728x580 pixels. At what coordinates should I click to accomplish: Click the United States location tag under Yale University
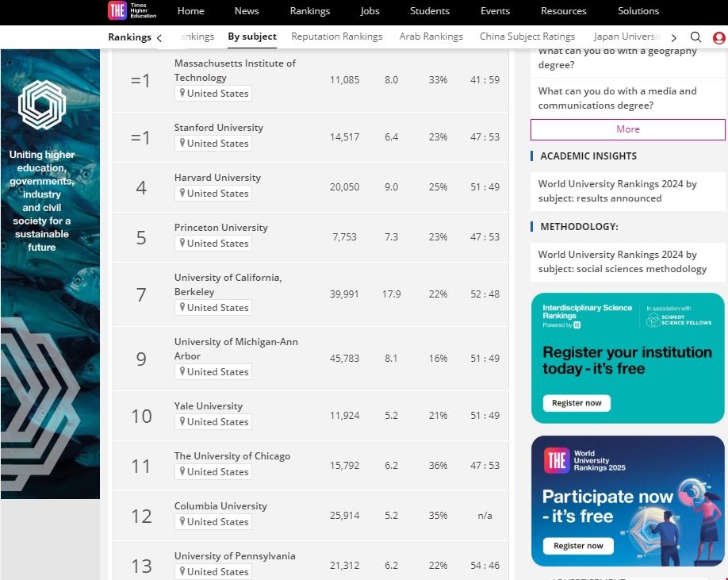213,422
